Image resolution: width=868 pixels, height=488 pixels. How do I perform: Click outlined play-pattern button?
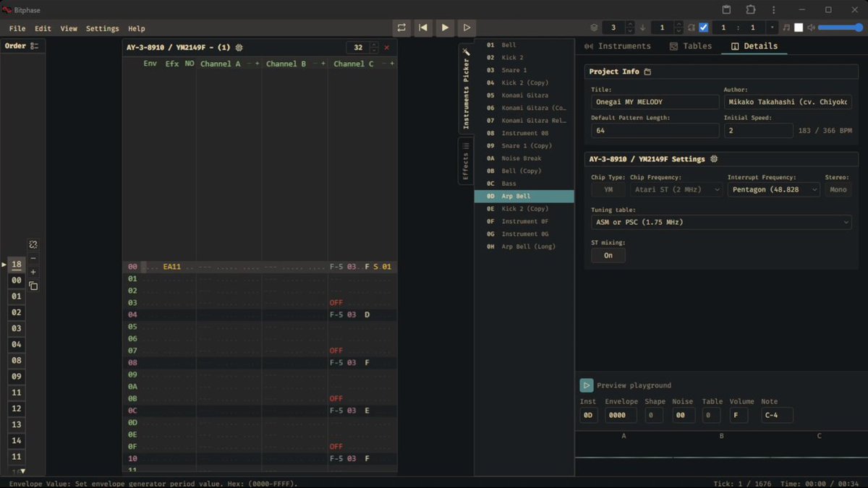(x=467, y=27)
